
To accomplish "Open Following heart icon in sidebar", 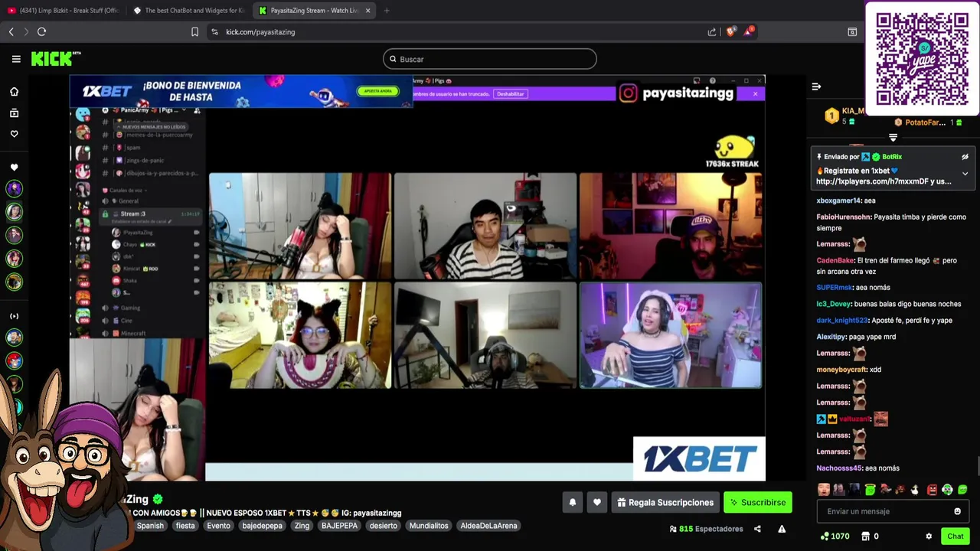I will coord(14,134).
